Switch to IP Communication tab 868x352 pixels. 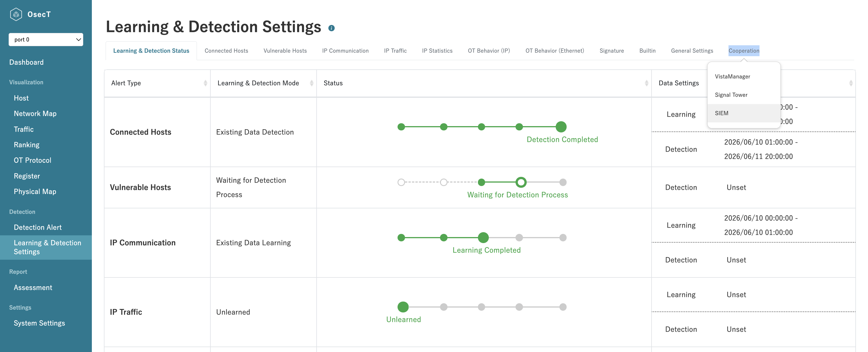pyautogui.click(x=345, y=51)
